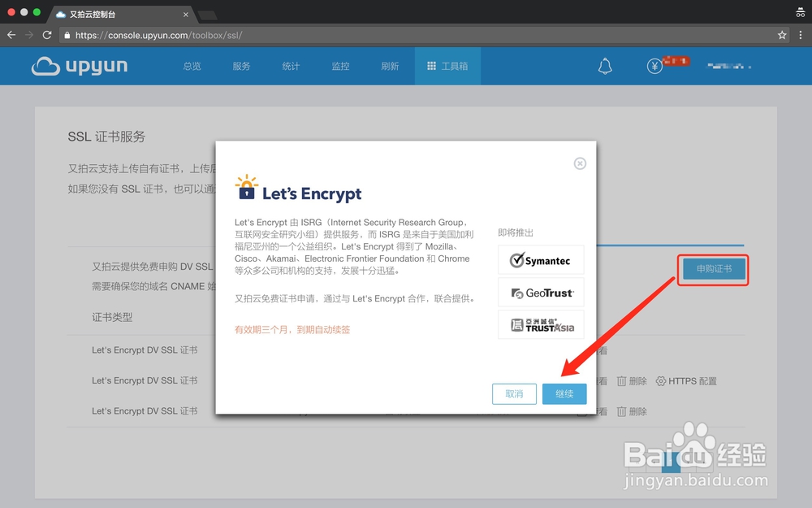Click the blurred account name in header

point(729,66)
